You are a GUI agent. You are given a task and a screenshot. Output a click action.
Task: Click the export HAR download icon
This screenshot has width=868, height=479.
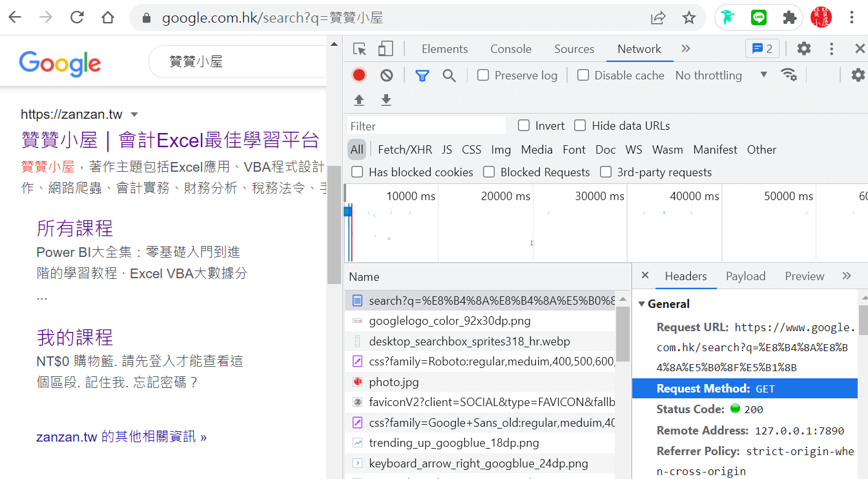(386, 100)
